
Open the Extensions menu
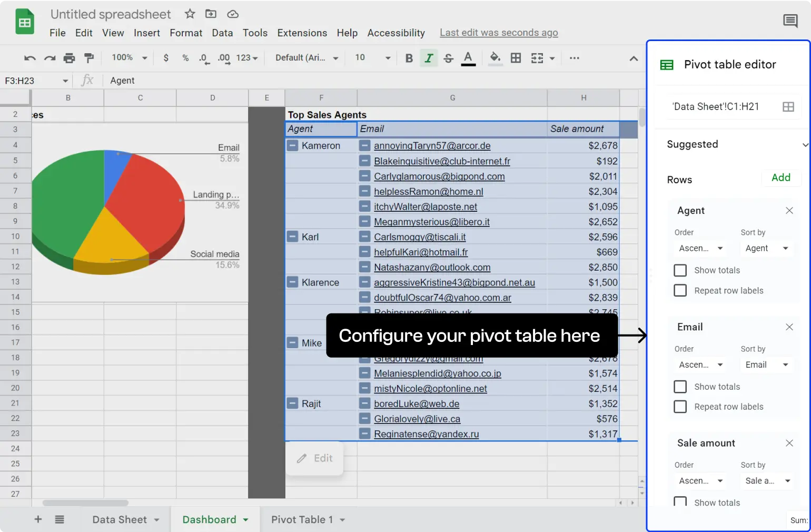[x=302, y=33]
